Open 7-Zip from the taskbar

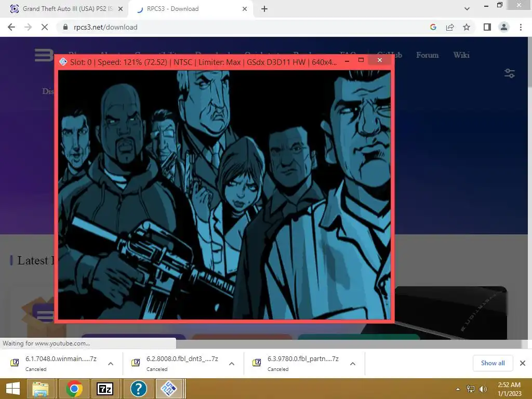point(105,389)
